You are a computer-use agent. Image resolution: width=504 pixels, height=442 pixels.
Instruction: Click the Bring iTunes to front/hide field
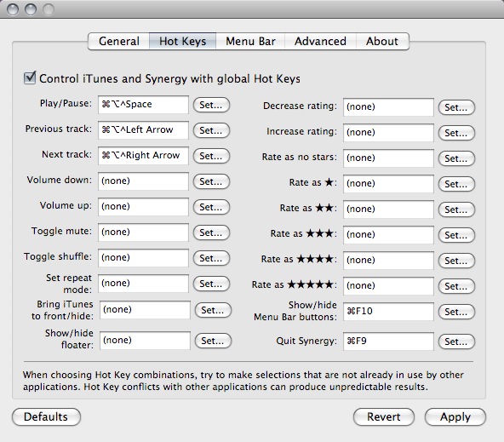point(145,309)
